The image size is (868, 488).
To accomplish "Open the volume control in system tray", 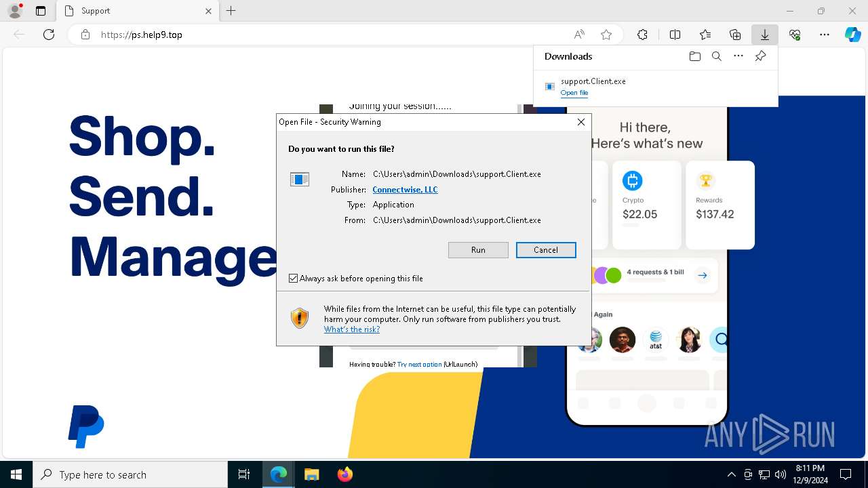I will pyautogui.click(x=781, y=474).
